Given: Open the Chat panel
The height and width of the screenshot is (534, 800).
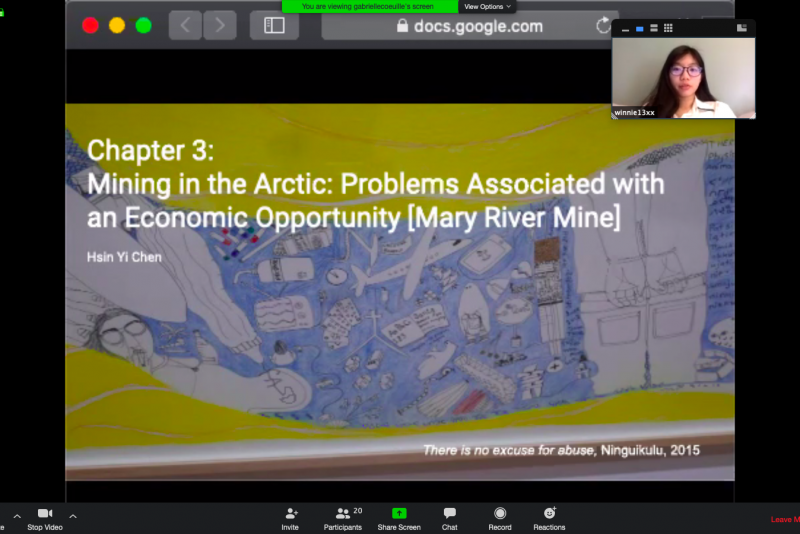Looking at the screenshot, I should click(449, 518).
